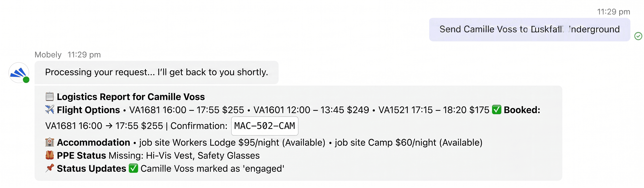Open the Processing your request message bubble

[156, 72]
